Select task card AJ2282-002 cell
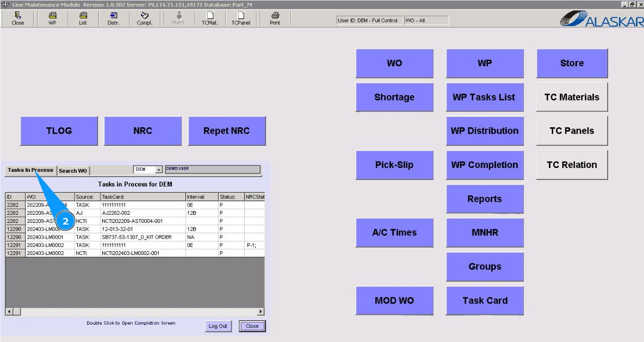Screen dimensions: 644x342 pyautogui.click(x=143, y=213)
